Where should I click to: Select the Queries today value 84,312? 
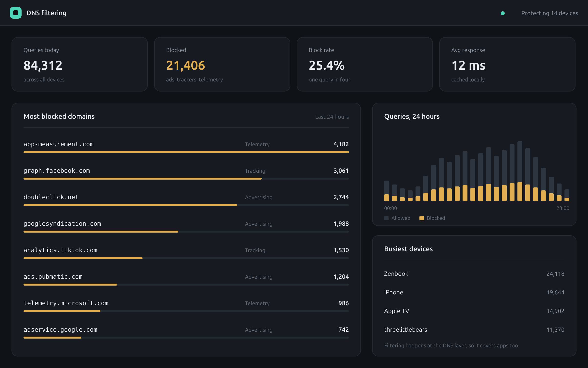click(43, 65)
